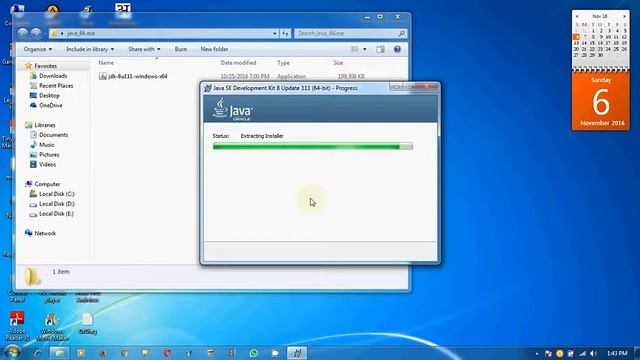Sort by the Name column header

tap(106, 63)
